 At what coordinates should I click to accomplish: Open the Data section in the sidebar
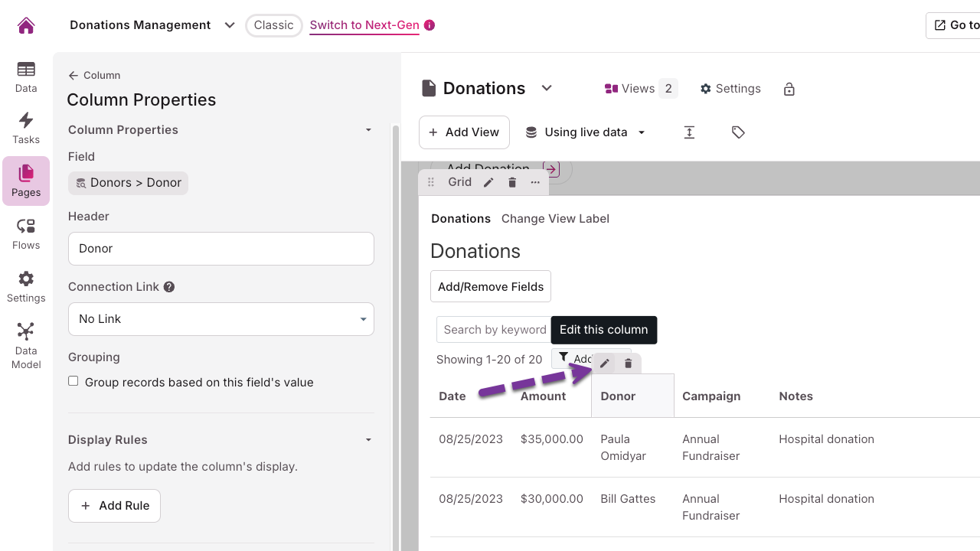26,77
